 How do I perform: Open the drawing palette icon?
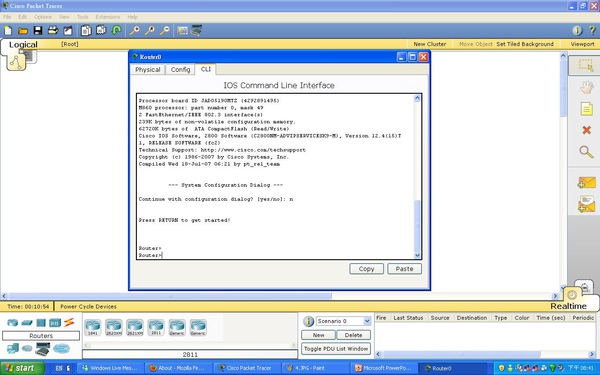pyautogui.click(x=183, y=31)
